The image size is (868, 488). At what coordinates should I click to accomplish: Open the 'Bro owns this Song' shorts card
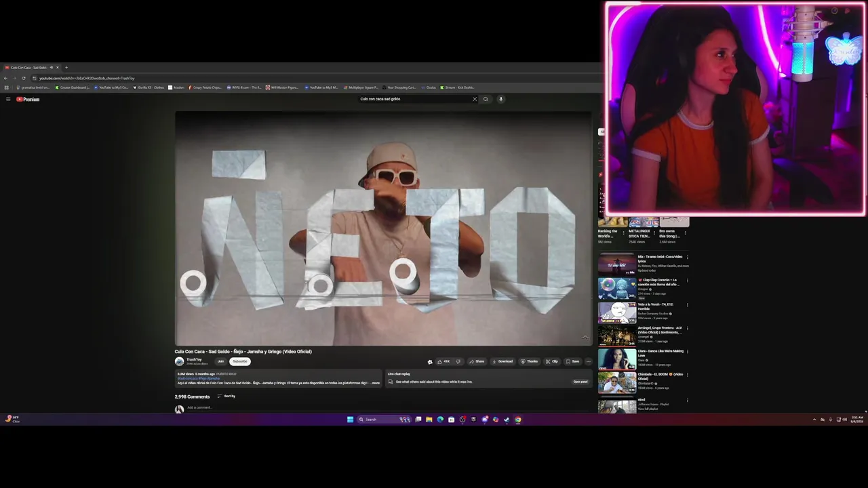coord(673,230)
